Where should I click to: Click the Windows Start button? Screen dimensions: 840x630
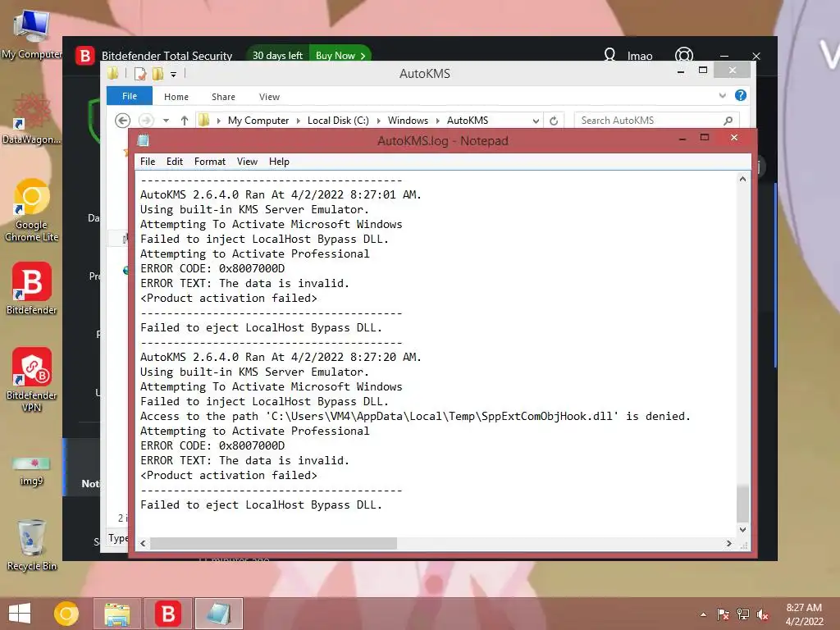(x=20, y=614)
